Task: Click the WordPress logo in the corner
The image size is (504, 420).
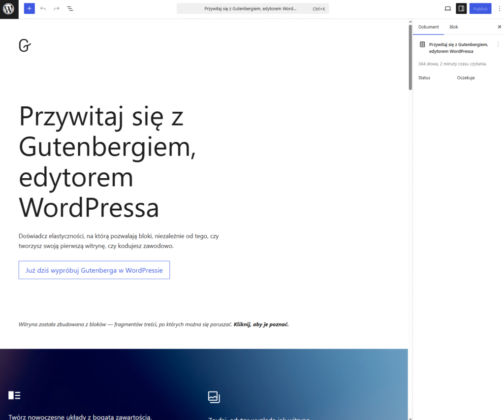Action: (9, 8)
